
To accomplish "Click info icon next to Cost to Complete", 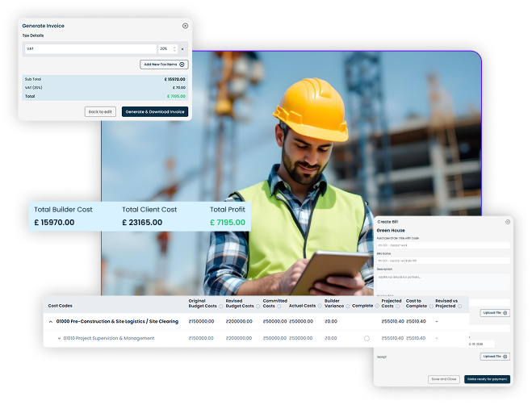I will 431,307.
